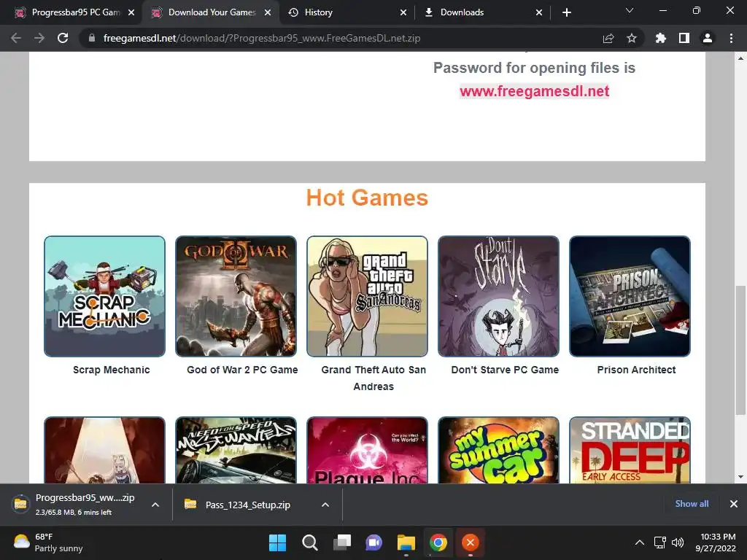Click the God of War 2 PC Game link
Image resolution: width=747 pixels, height=560 pixels.
point(242,370)
